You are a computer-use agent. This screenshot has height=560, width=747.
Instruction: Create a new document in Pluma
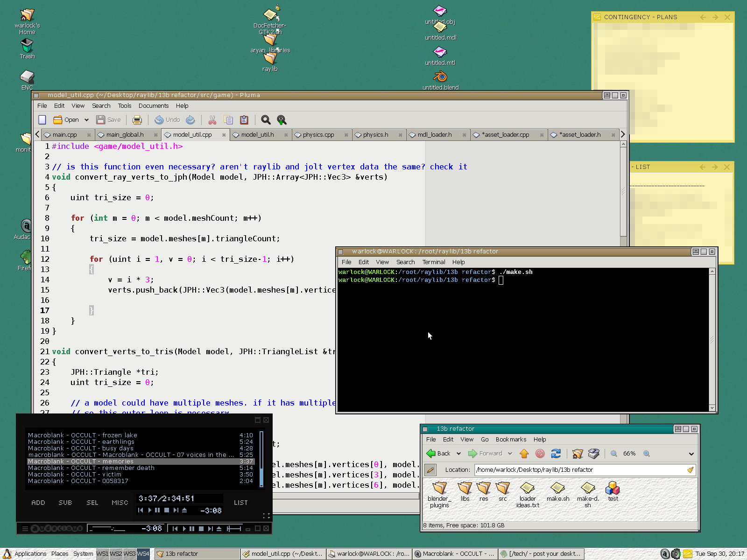click(x=42, y=120)
